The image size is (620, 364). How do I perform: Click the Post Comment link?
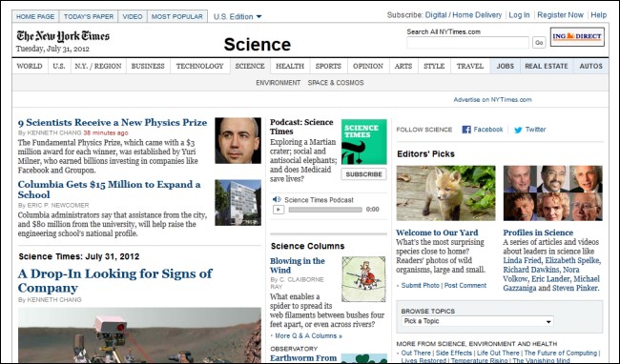[465, 286]
